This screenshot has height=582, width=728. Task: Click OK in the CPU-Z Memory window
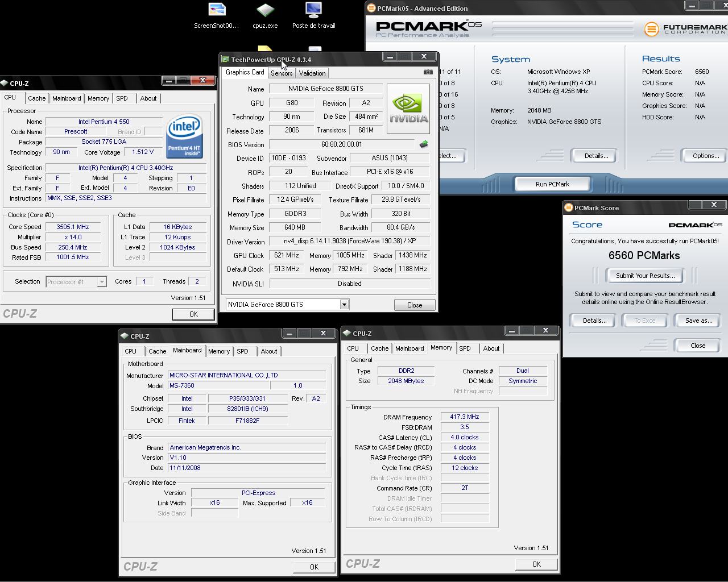536,564
